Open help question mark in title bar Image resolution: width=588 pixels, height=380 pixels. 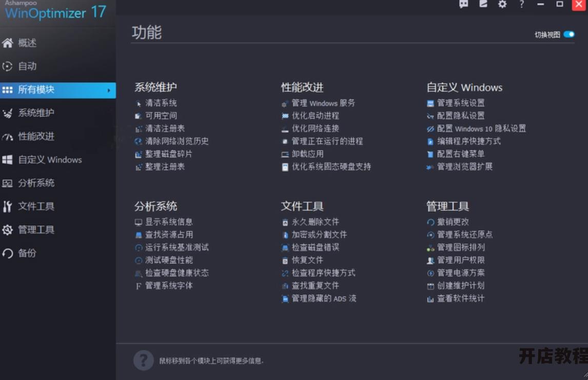point(522,4)
